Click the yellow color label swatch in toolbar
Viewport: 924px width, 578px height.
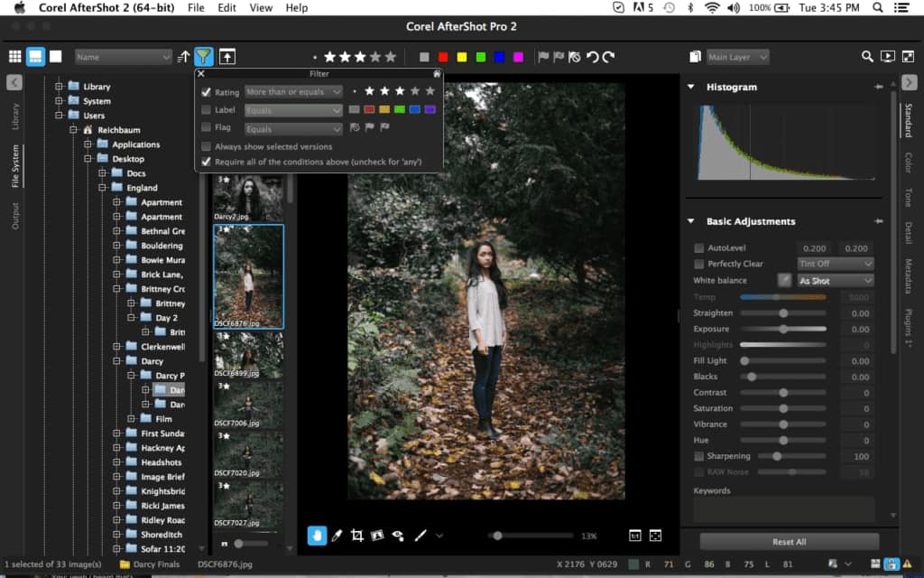[462, 57]
